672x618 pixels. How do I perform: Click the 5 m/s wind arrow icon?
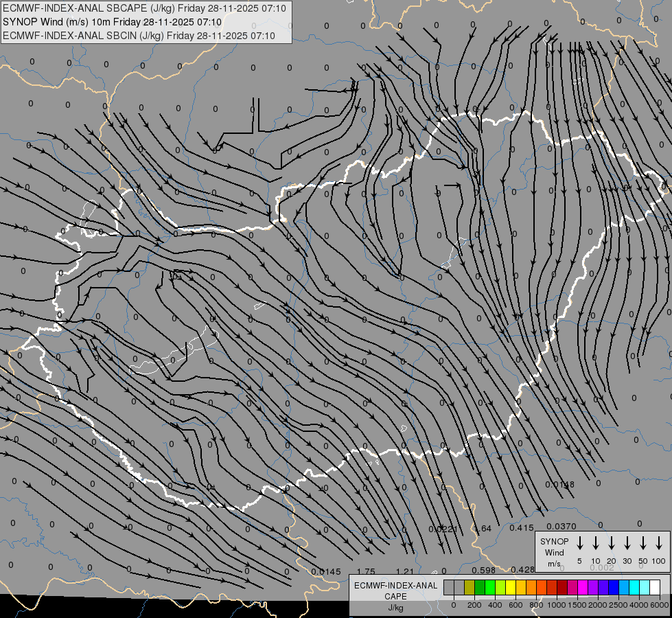tap(580, 543)
